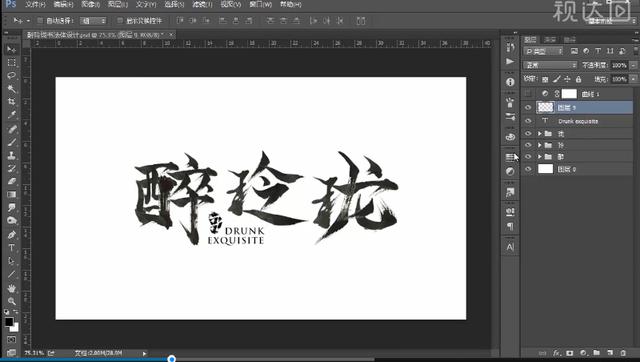Toggle Quick Mask mode icon
Screen dimensions: 640x362
click(x=11, y=340)
